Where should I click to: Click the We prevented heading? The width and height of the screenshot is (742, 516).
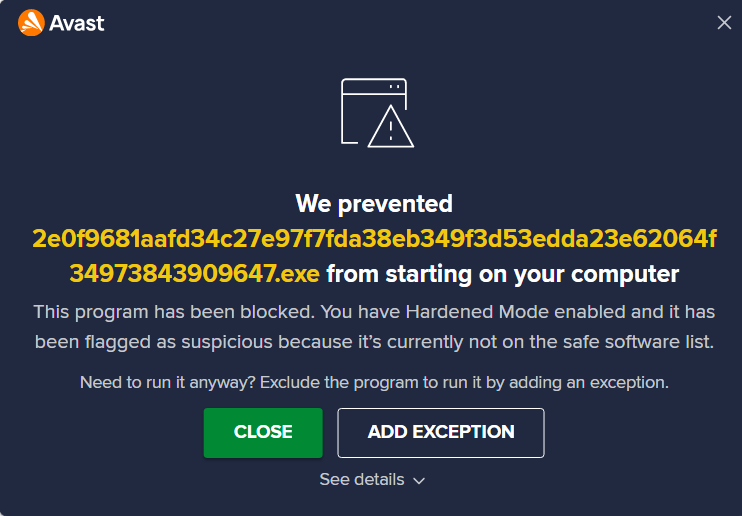point(374,204)
